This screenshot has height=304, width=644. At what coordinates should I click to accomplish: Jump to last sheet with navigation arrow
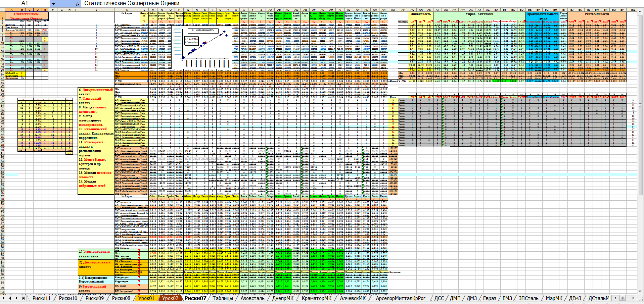[24, 298]
